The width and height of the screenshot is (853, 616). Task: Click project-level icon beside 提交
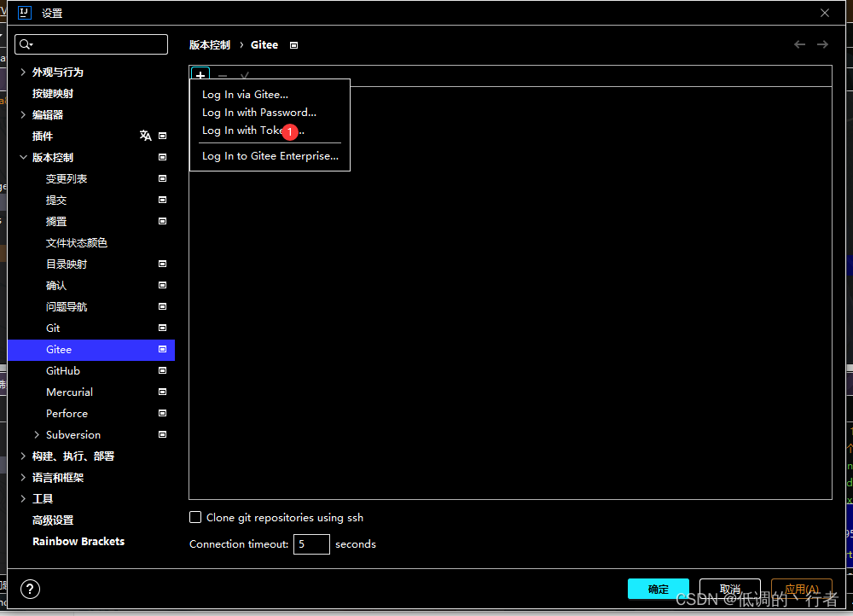[x=162, y=200]
